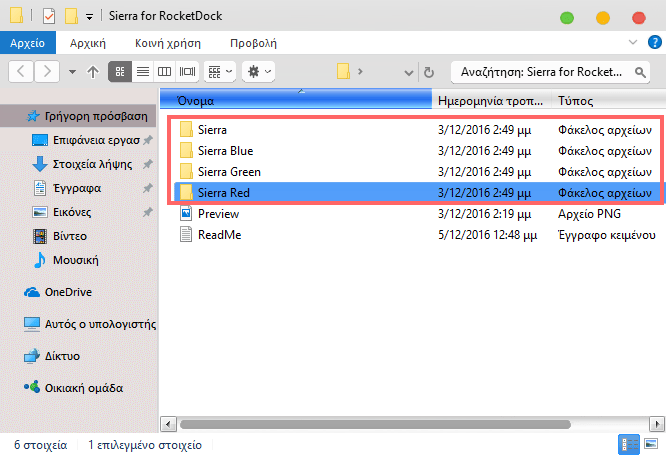This screenshot has height=456, width=666.
Task: Sort by the Τύπος column header
Action: click(609, 101)
